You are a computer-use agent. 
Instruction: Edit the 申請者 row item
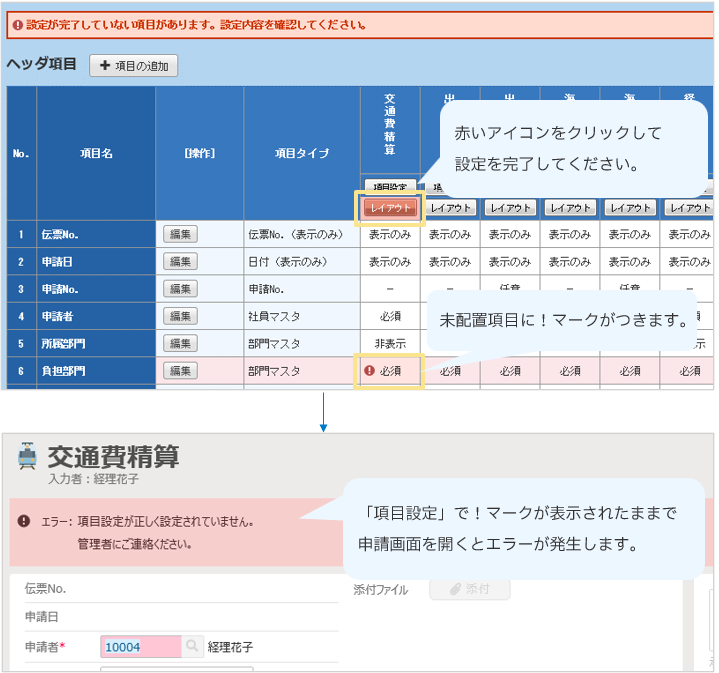(180, 316)
